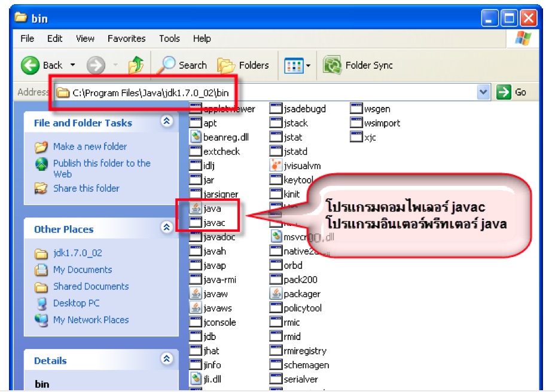Viewport: 555px width, 392px height.
Task: Launch Folder Sync from toolbar
Action: pos(358,65)
